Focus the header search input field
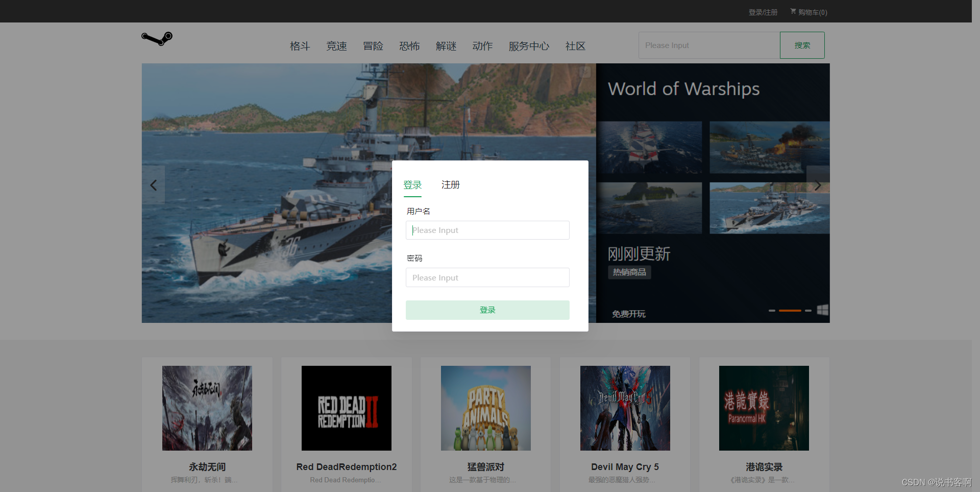This screenshot has height=492, width=980. pyautogui.click(x=709, y=45)
